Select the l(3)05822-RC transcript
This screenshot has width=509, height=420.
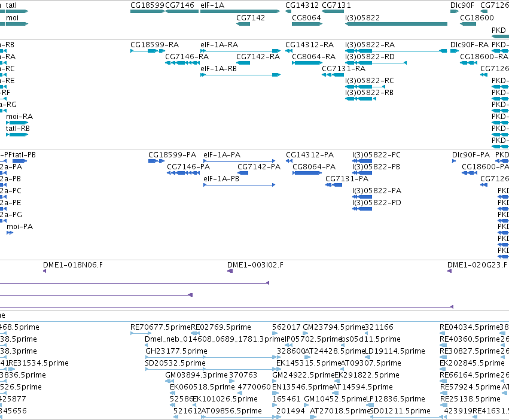tap(365, 87)
